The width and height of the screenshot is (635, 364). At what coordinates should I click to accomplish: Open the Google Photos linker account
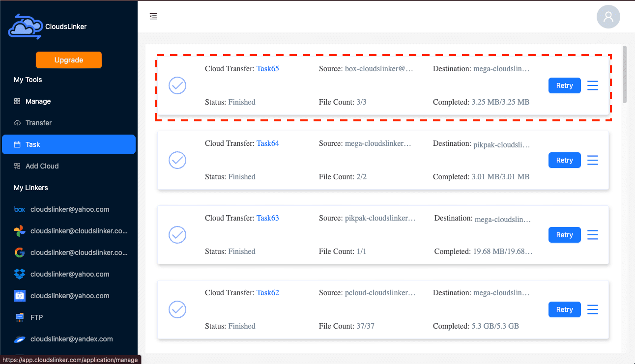pos(68,231)
